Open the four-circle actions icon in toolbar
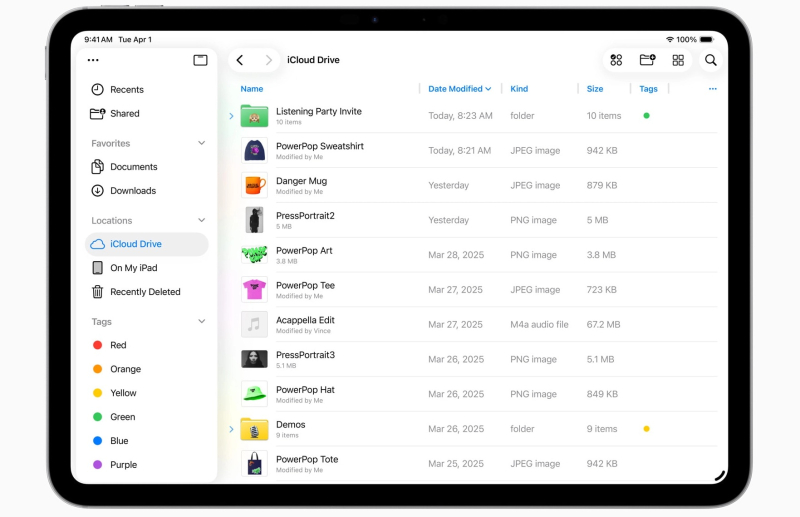Viewport: 800px width, 517px height. point(616,60)
